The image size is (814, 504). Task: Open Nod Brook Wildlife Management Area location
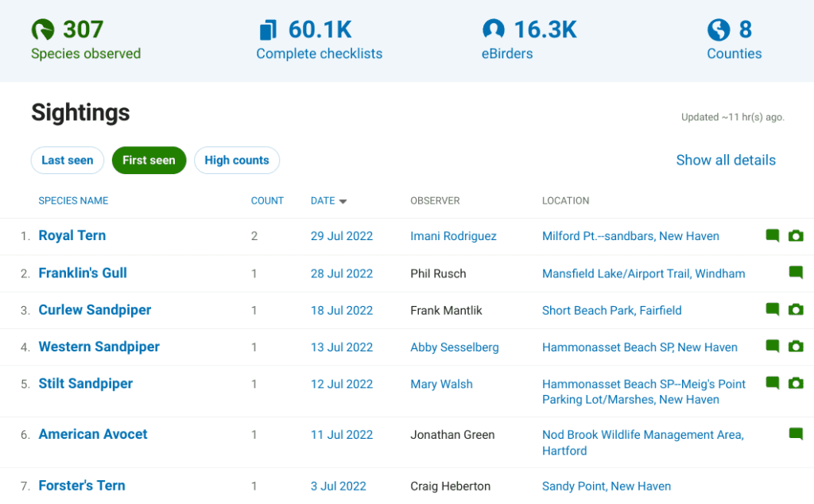click(643, 442)
